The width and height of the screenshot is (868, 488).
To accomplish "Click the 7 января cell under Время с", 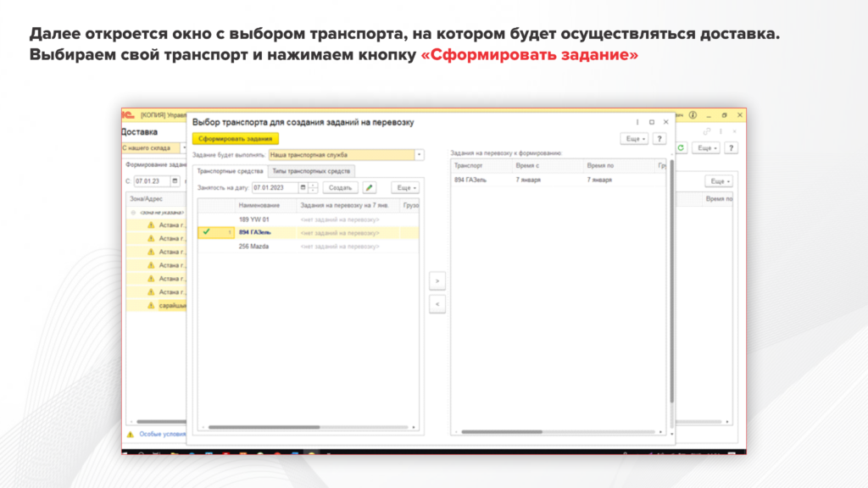I will click(528, 180).
